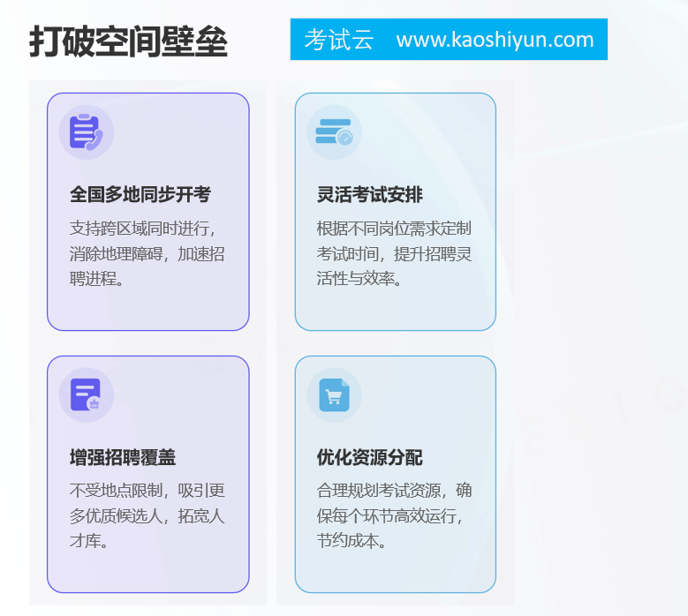Click description text starting with 根据不同岗位需求
This screenshot has height=616, width=688.
[394, 253]
